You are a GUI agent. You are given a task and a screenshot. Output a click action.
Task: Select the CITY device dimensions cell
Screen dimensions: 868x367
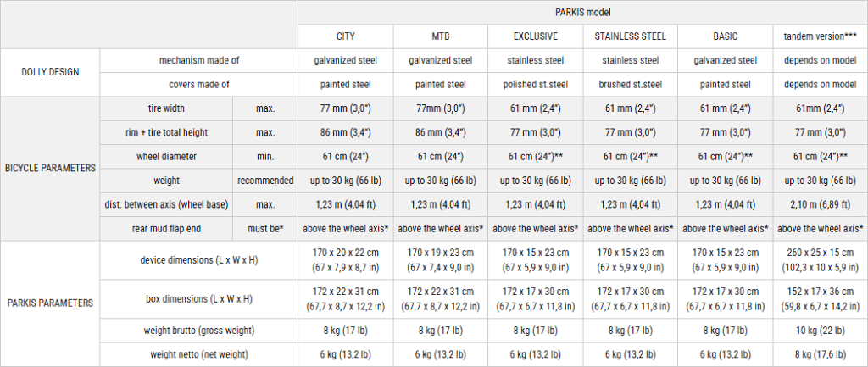[x=346, y=260]
